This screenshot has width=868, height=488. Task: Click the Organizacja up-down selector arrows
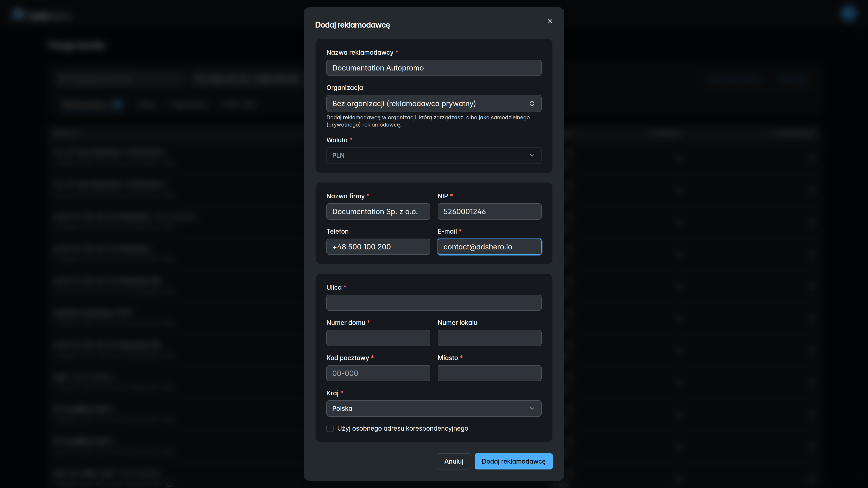532,103
